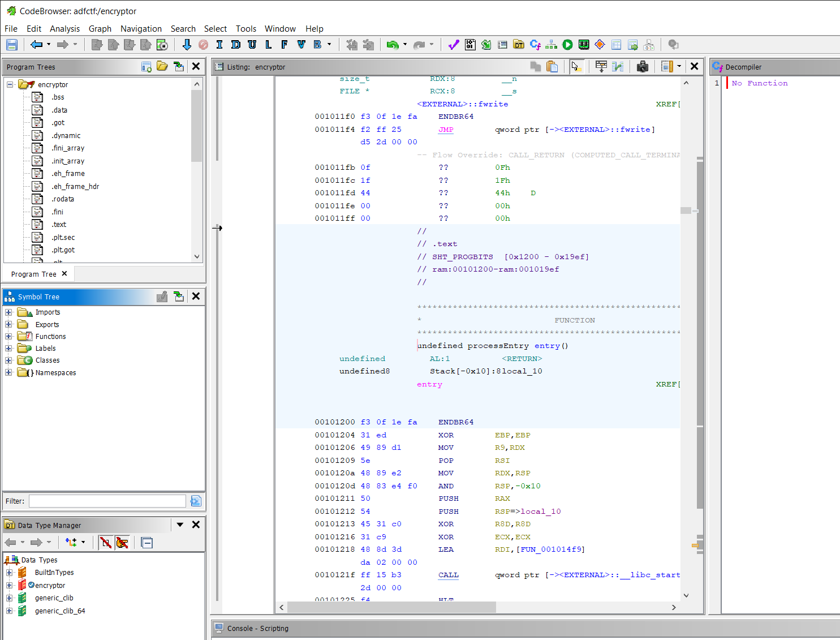This screenshot has height=640, width=840.
Task: Toggle mouse hover mode in the Listing
Action: pos(576,66)
